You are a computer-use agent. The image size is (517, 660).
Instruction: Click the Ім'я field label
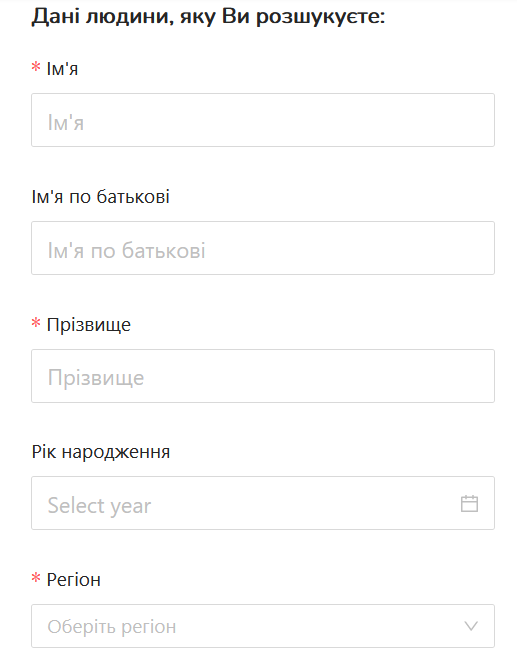(62, 69)
